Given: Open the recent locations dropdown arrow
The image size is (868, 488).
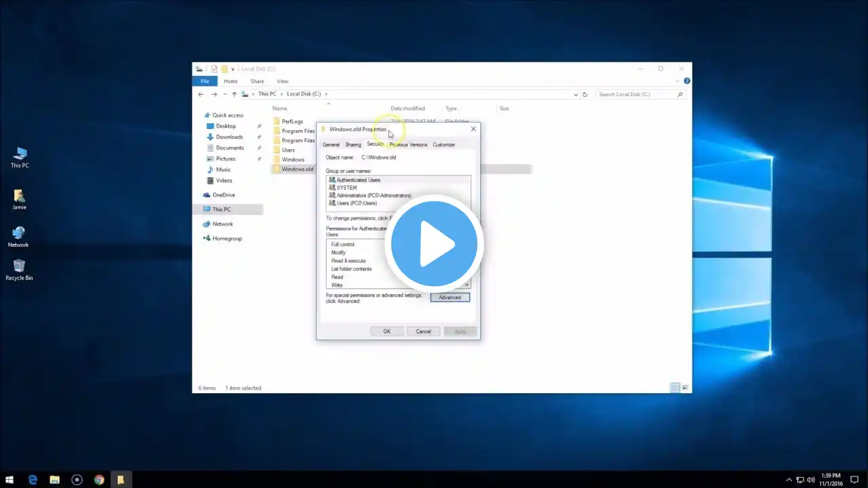Looking at the screenshot, I should pyautogui.click(x=224, y=94).
